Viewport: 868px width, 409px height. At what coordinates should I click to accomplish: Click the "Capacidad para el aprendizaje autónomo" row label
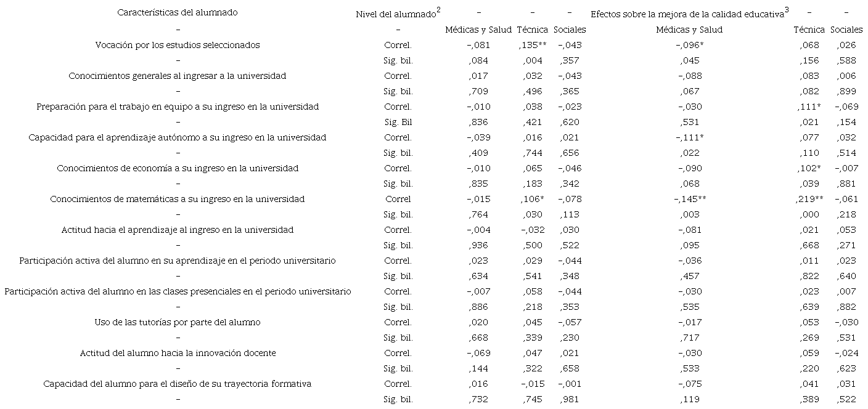tap(178, 137)
